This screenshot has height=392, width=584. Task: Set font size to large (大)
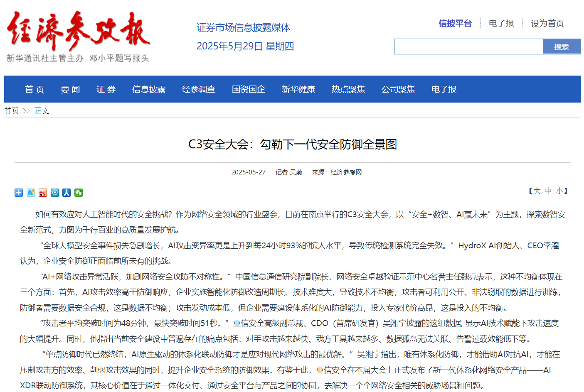pos(537,191)
